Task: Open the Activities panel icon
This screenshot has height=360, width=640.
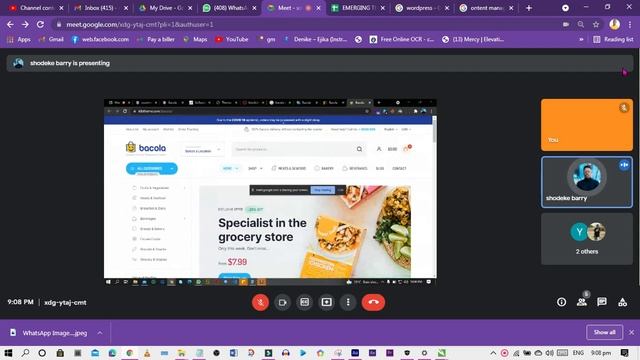Action: [622, 302]
